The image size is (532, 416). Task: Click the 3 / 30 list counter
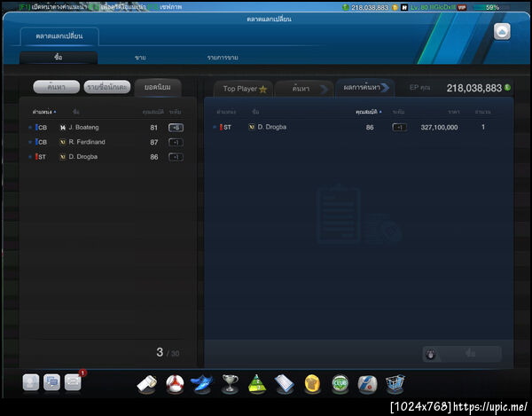point(168,352)
